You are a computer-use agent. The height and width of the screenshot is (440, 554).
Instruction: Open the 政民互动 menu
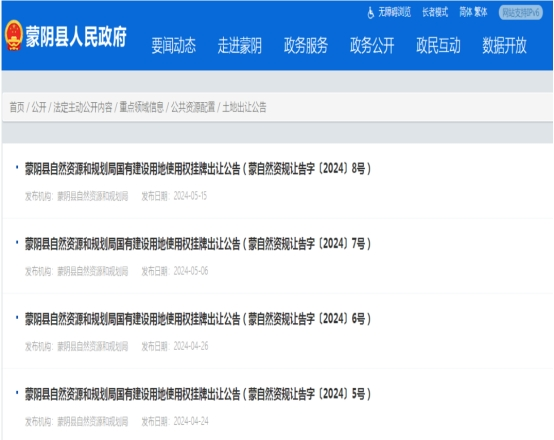click(438, 46)
